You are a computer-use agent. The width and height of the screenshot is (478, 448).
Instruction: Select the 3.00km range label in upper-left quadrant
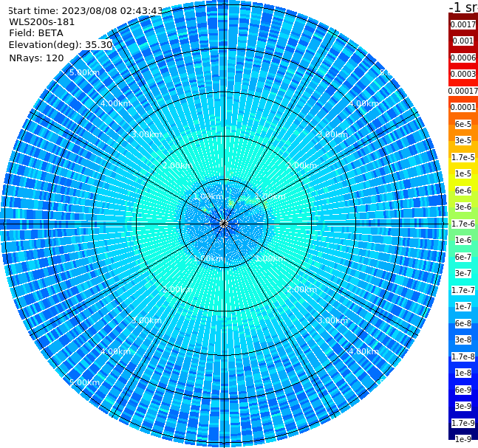[146, 134]
